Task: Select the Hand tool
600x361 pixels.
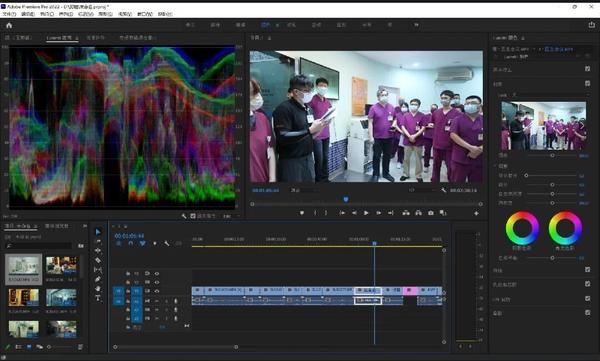Action: 98,288
